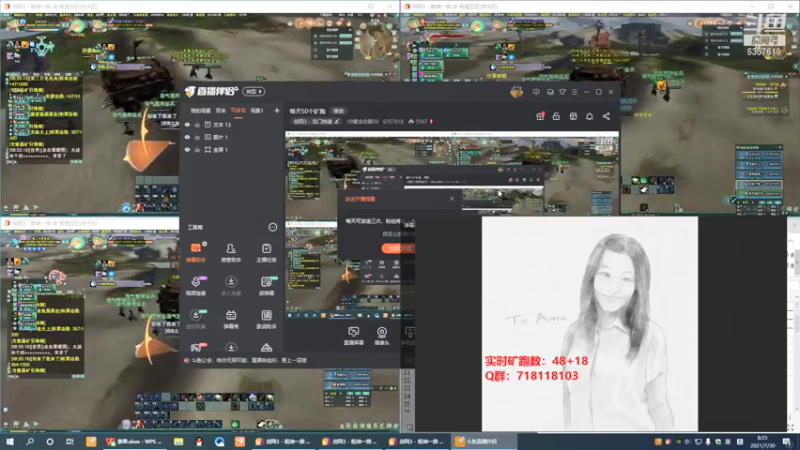Click the toolbox more options circle icon
Image resolution: width=800 pixels, height=450 pixels.
tap(272, 227)
